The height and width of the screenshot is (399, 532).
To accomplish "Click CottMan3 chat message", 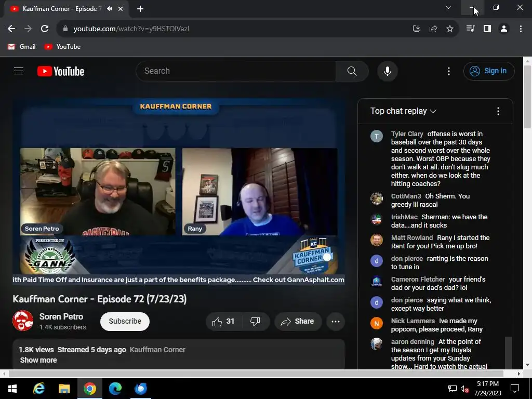I will click(431, 200).
